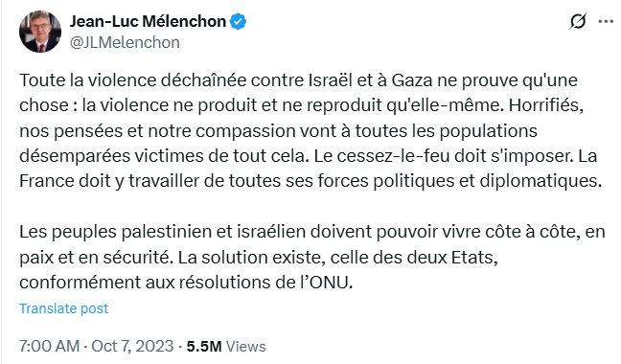Open the 5.5M view count

point(204,346)
